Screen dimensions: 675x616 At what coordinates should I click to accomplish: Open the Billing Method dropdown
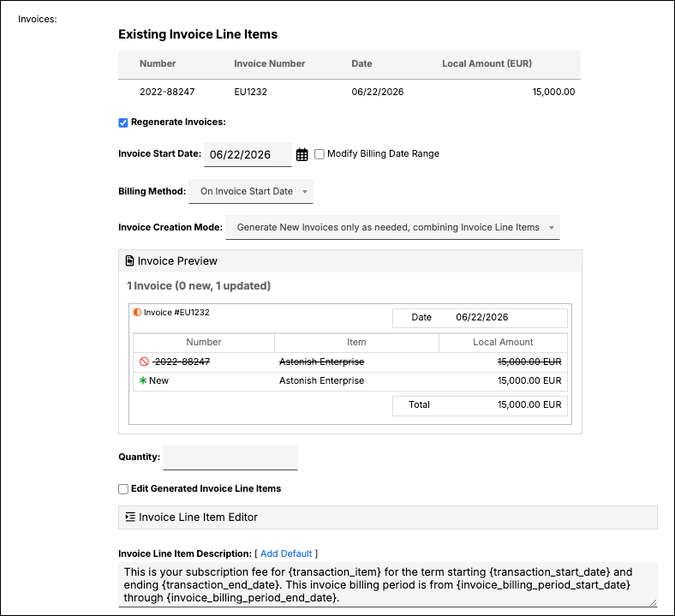tap(251, 191)
